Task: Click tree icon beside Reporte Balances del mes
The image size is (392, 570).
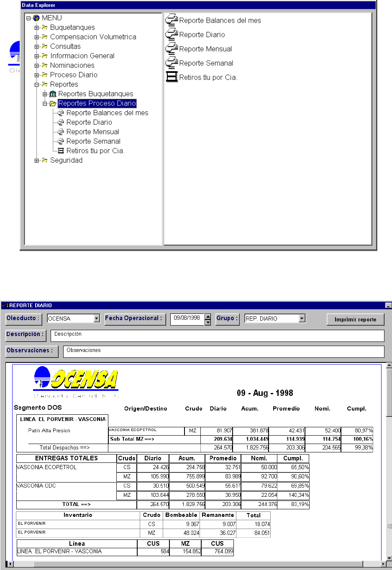Action: coord(61,113)
